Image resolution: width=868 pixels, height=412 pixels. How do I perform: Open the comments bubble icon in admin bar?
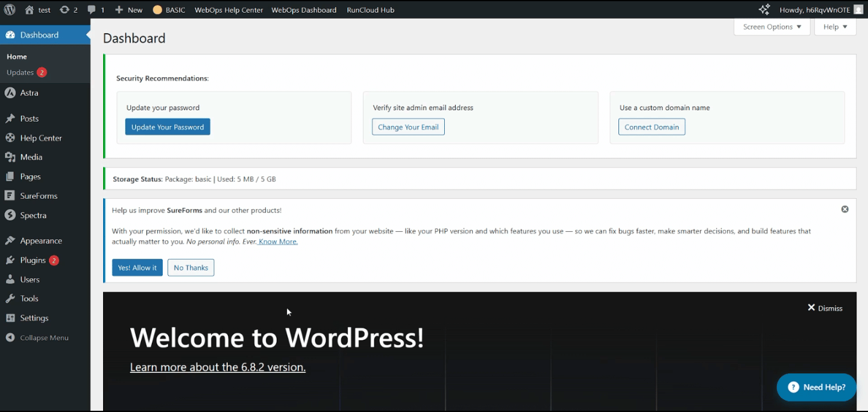pos(92,10)
